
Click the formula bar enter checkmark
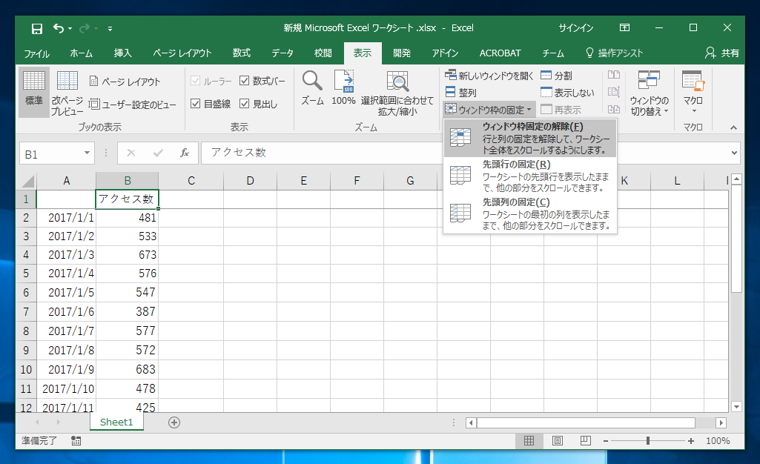(x=158, y=153)
